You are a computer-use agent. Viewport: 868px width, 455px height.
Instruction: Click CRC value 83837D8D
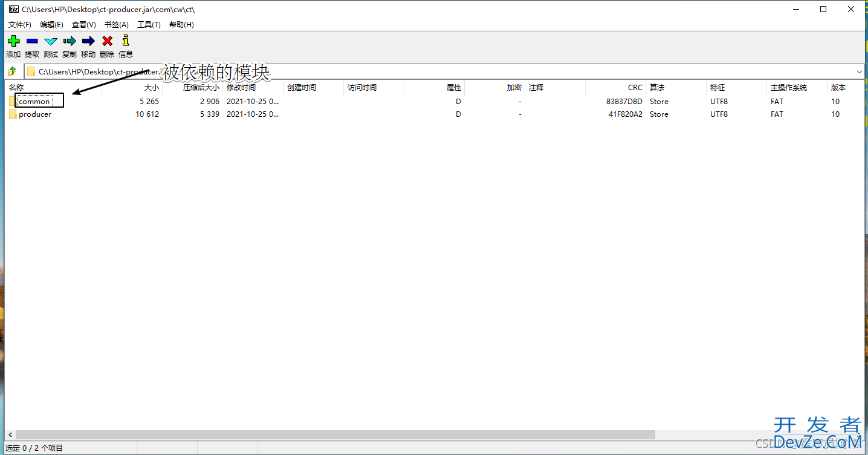click(x=624, y=101)
